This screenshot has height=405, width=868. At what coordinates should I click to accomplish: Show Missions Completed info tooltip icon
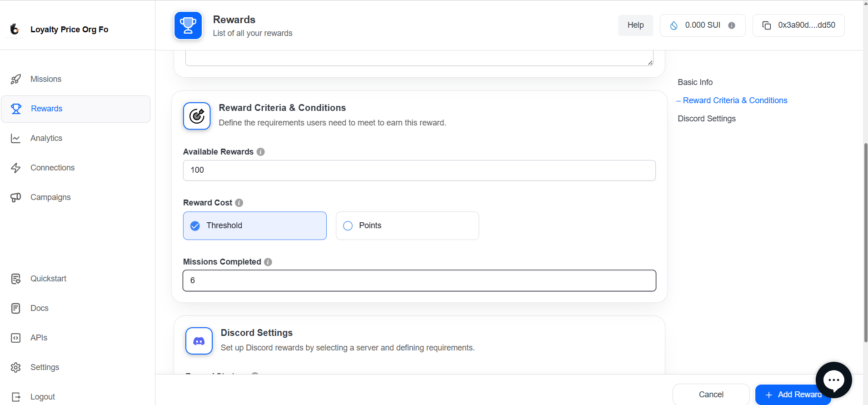point(268,262)
